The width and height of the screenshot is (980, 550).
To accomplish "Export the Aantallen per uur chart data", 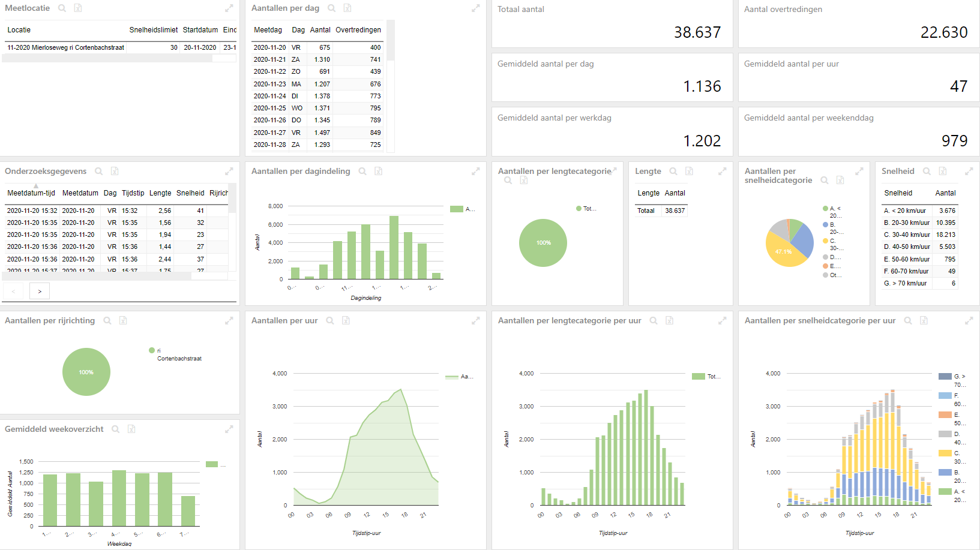I will coord(346,321).
